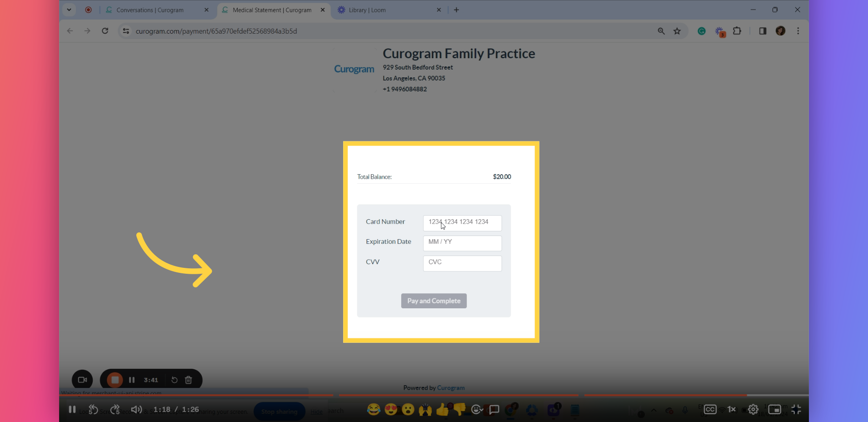
Task: Close the Medical Statement tab
Action: point(323,10)
